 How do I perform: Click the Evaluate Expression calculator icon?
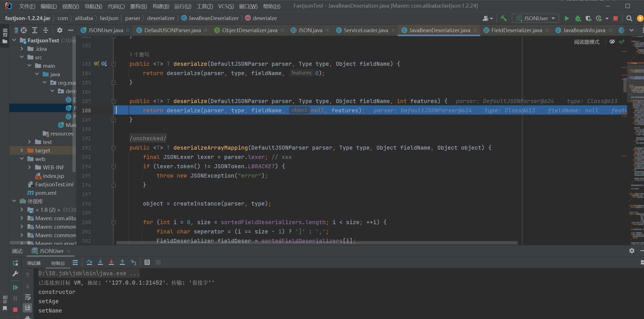pos(147,263)
